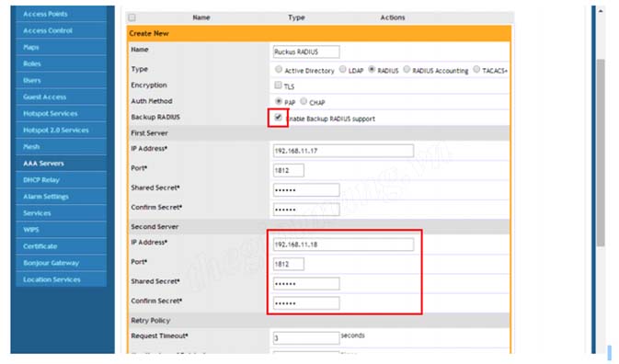619x364 pixels.
Task: Select TACACS+ type option
Action: pyautogui.click(x=476, y=70)
